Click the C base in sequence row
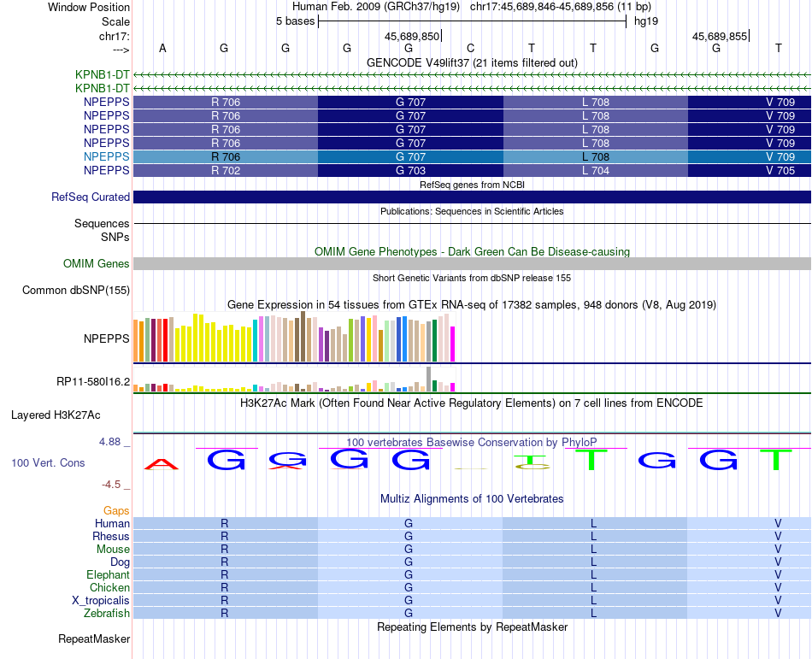 click(x=470, y=48)
